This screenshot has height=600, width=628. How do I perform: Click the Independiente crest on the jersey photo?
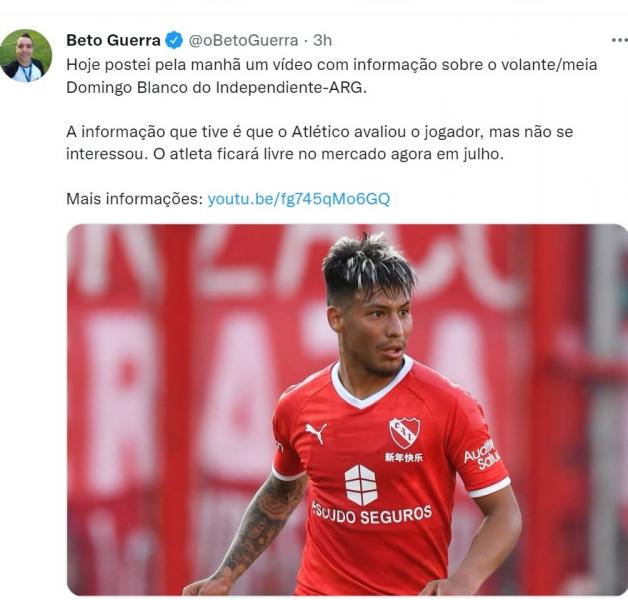tap(405, 432)
